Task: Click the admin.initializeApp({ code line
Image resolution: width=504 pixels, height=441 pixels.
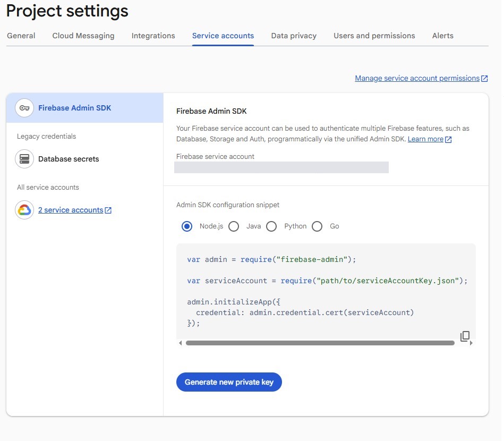Action: 234,302
